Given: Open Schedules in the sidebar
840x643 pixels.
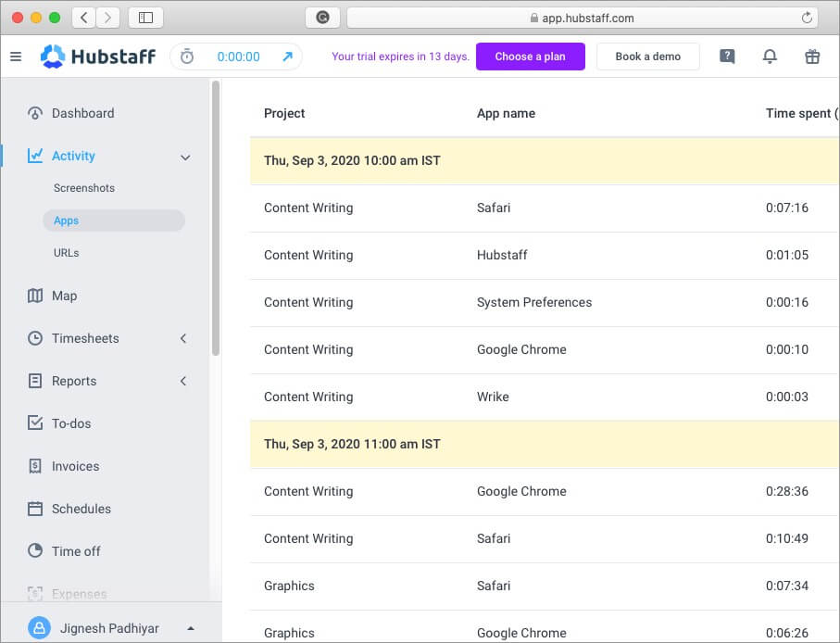Looking at the screenshot, I should click(81, 509).
